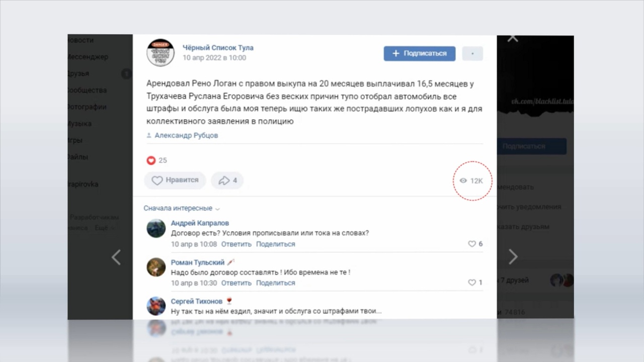Open the Чёрный Список Тула group avatar
The height and width of the screenshot is (362, 644).
[160, 53]
